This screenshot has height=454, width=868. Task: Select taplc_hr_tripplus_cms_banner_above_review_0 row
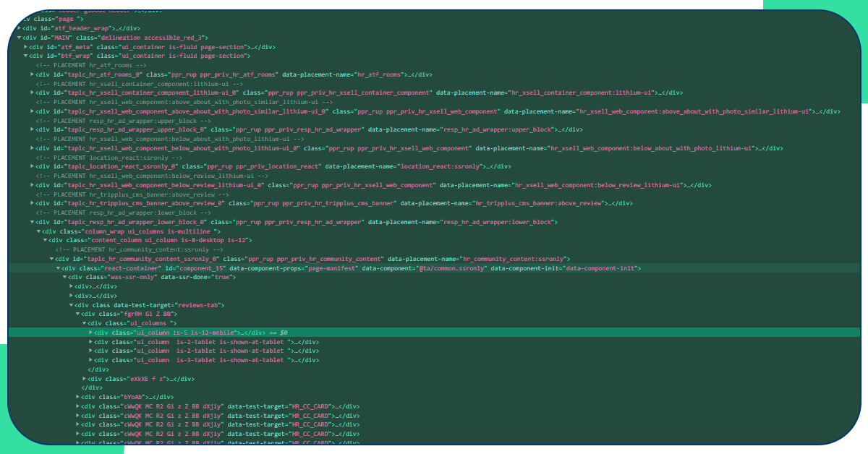click(x=333, y=203)
